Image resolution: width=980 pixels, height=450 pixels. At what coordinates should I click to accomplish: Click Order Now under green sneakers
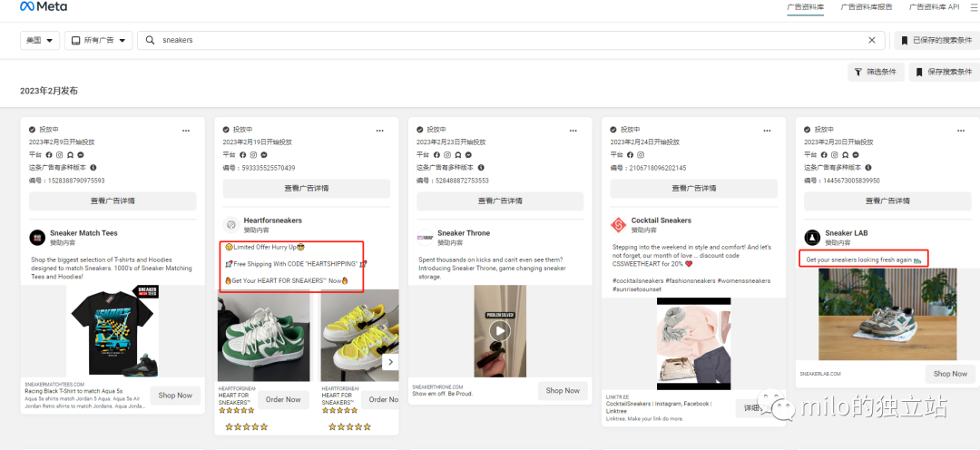coord(283,399)
